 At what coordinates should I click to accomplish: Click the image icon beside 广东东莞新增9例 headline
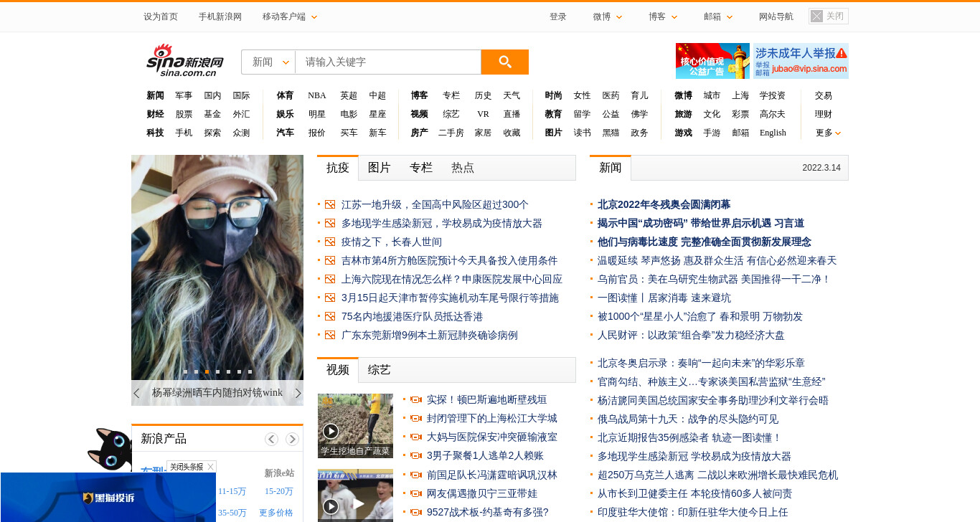(330, 335)
